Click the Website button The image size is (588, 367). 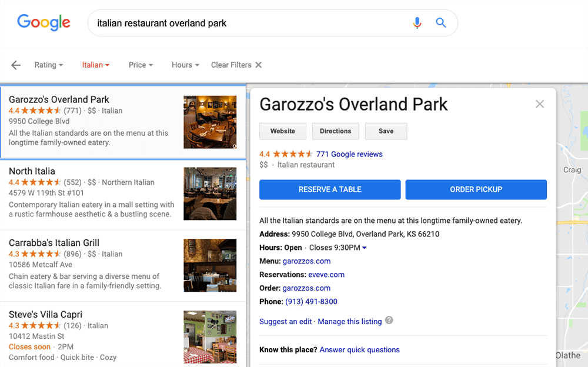[283, 131]
